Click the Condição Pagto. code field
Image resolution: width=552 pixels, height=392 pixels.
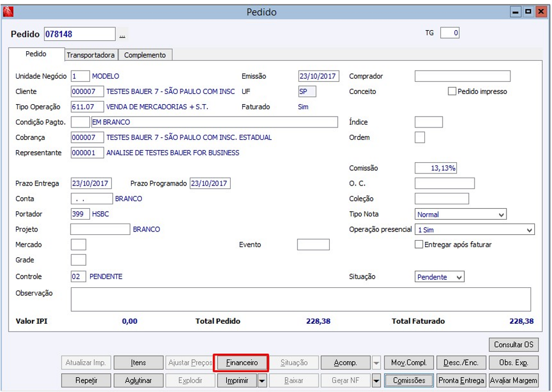tap(80, 122)
